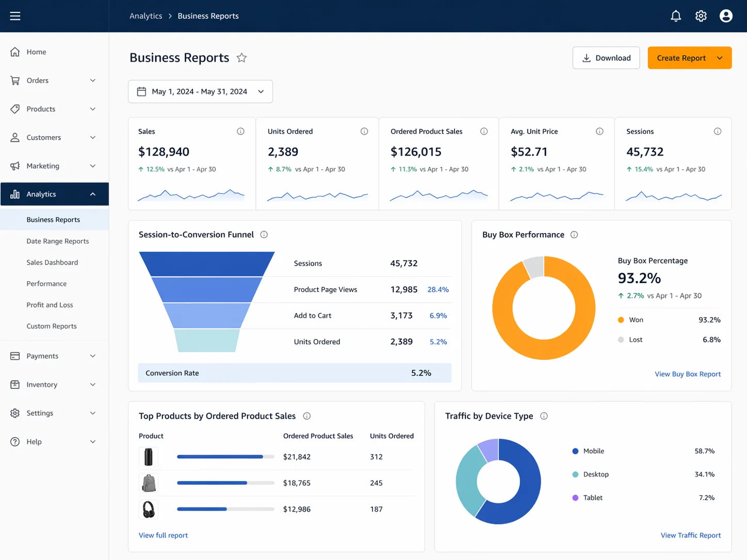The height and width of the screenshot is (560, 747).
Task: Open Create Report dropdown arrow
Action: [720, 58]
